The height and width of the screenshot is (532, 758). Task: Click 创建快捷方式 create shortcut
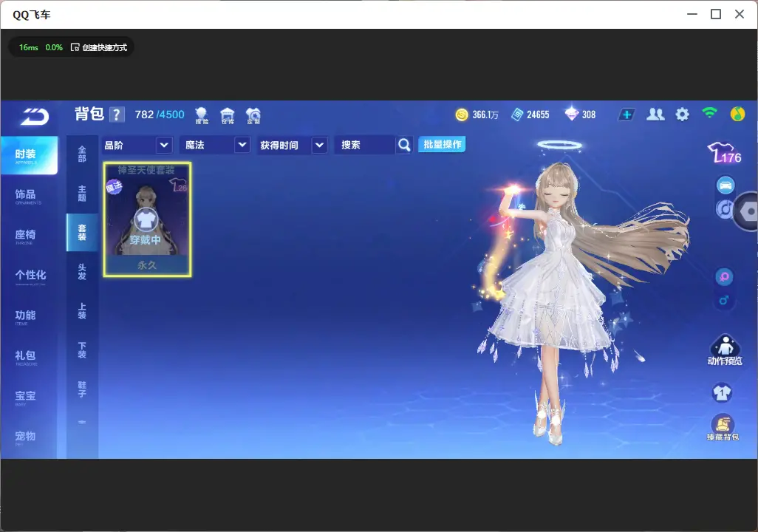99,47
